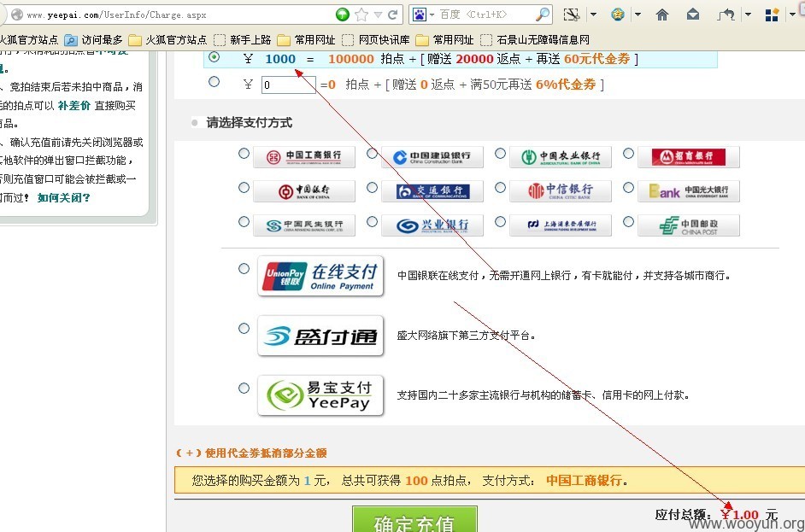The image size is (805, 532).
Task: Click the page URL in address bar
Action: click(116, 15)
